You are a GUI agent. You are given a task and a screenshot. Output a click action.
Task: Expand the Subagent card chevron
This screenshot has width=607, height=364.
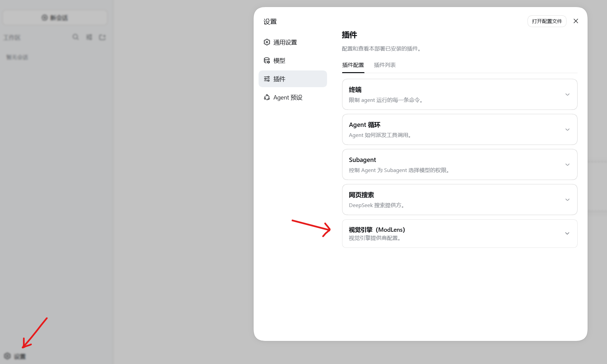[x=567, y=165]
